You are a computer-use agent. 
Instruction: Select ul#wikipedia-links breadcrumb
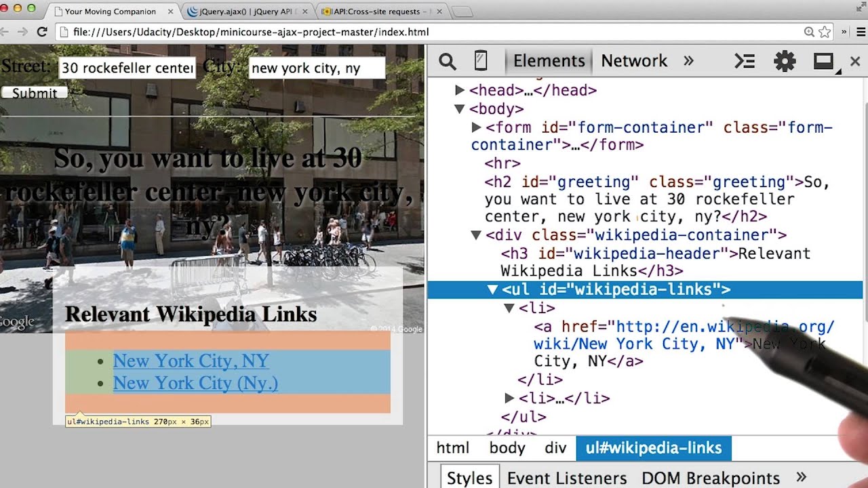tap(654, 448)
